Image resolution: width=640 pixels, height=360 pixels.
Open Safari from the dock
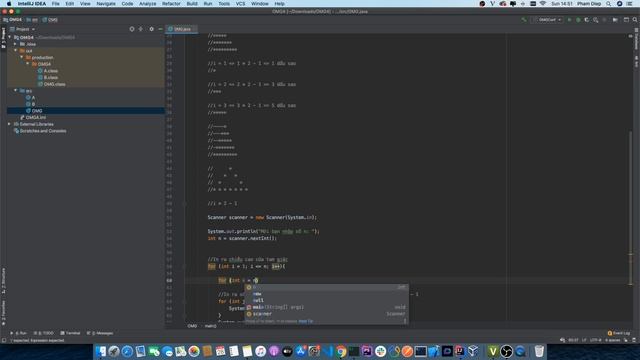point(127,351)
